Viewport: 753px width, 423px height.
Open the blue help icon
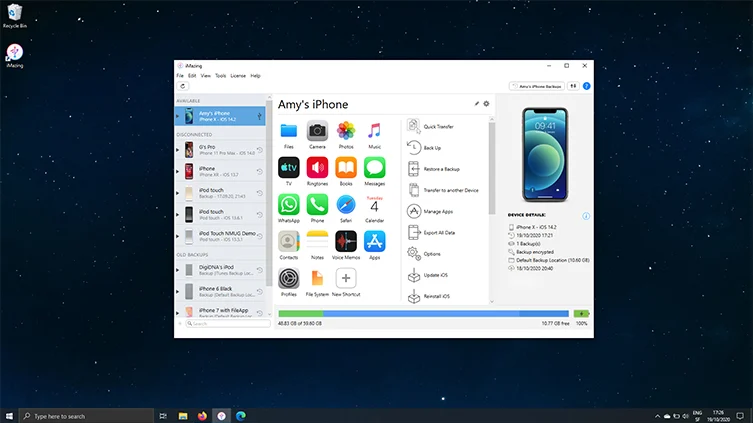[586, 86]
